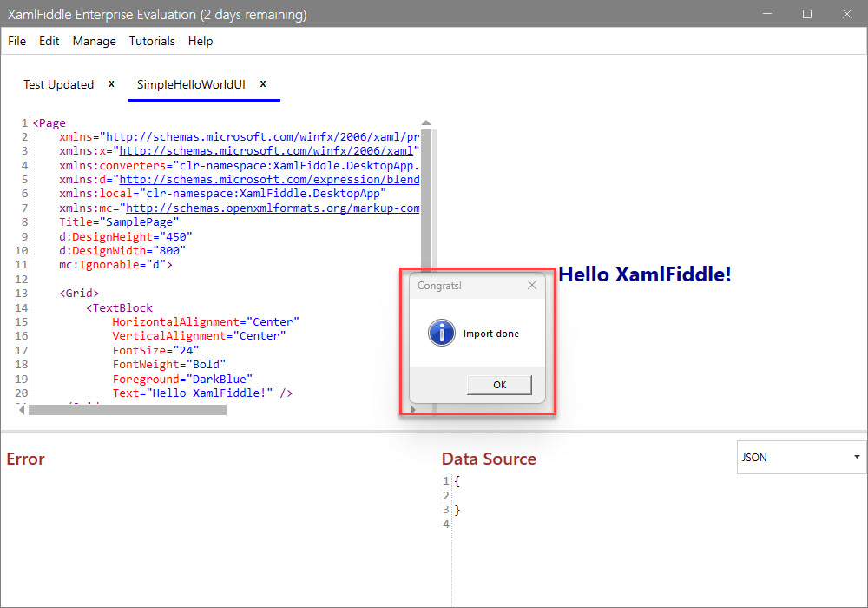The height and width of the screenshot is (608, 868).
Task: Close the Test Updated tab
Action: click(111, 83)
